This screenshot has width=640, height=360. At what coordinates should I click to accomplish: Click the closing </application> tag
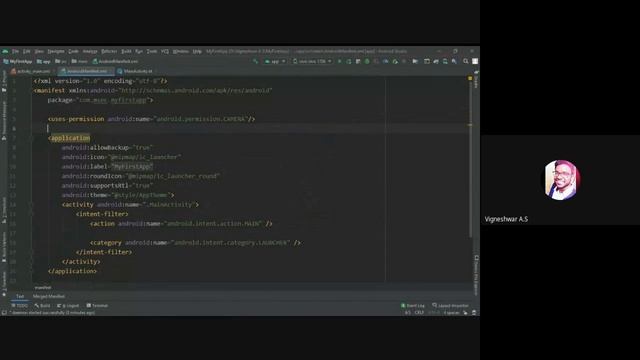pos(72,271)
